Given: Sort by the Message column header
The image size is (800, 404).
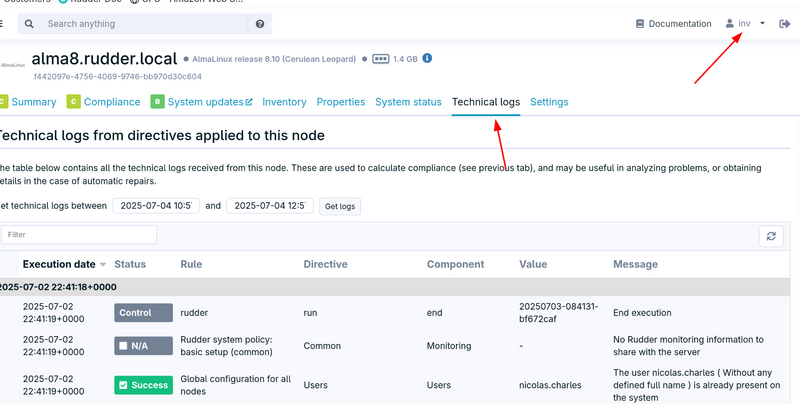Looking at the screenshot, I should point(635,264).
